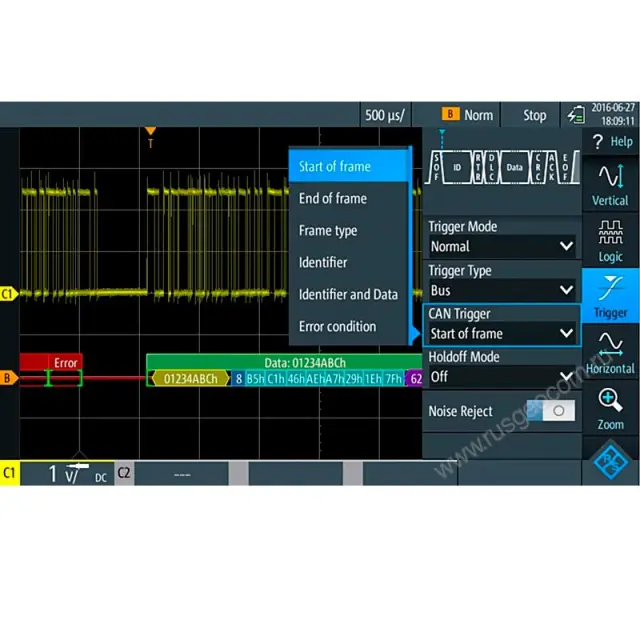The height and width of the screenshot is (640, 640).
Task: Select Identifier and Data option
Action: click(x=348, y=294)
